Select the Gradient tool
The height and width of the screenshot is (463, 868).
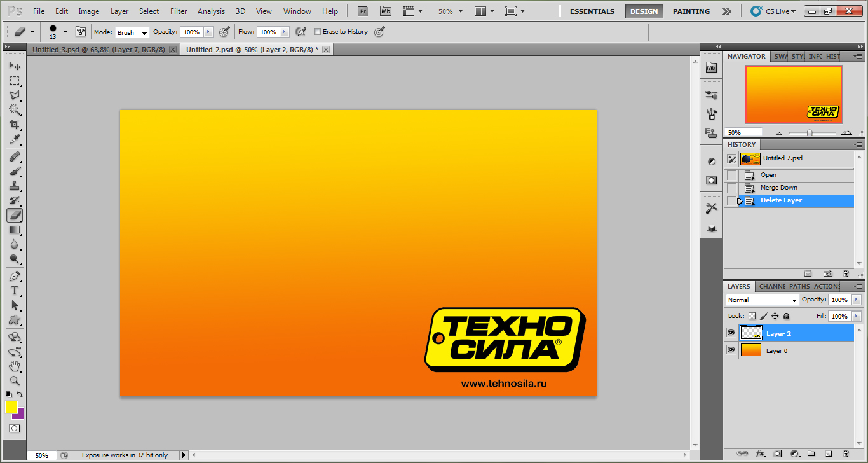point(14,230)
